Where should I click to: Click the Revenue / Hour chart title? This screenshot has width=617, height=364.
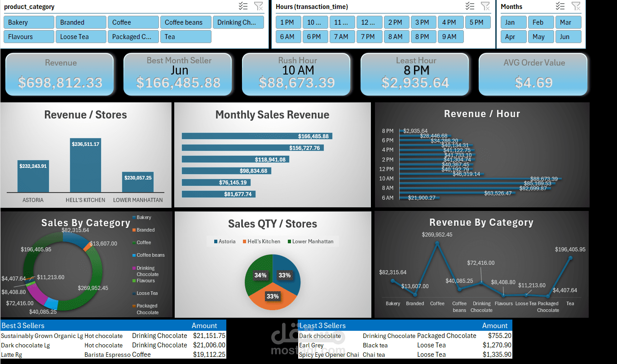point(482,114)
